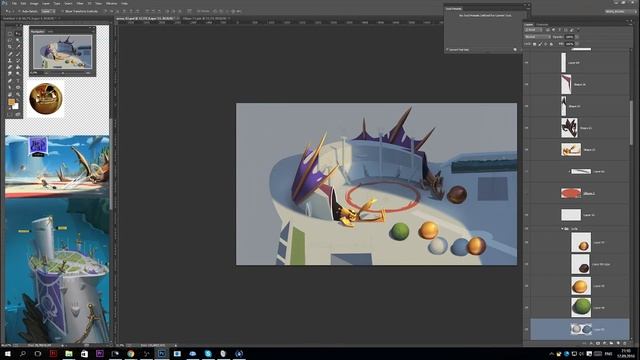Open the Normal blend mode dropdown
The image size is (640, 360).
pyautogui.click(x=538, y=37)
